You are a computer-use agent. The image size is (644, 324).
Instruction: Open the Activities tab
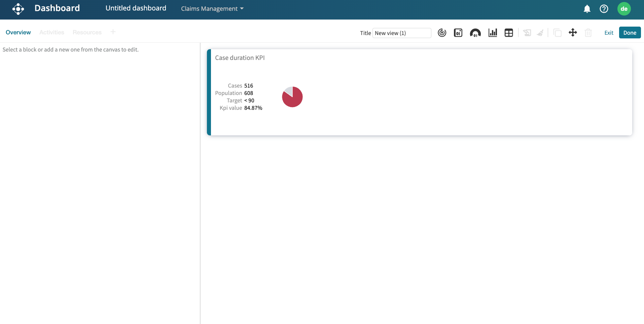point(51,32)
